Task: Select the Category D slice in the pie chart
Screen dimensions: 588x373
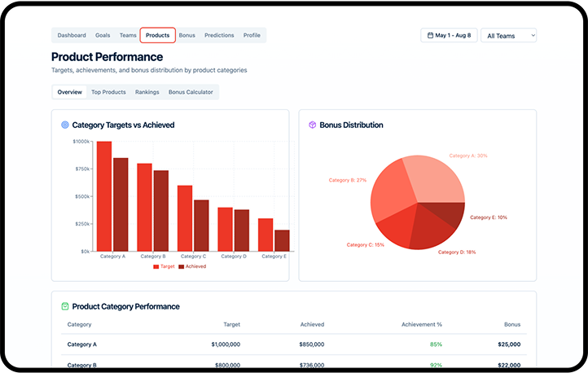Action: pyautogui.click(x=436, y=232)
